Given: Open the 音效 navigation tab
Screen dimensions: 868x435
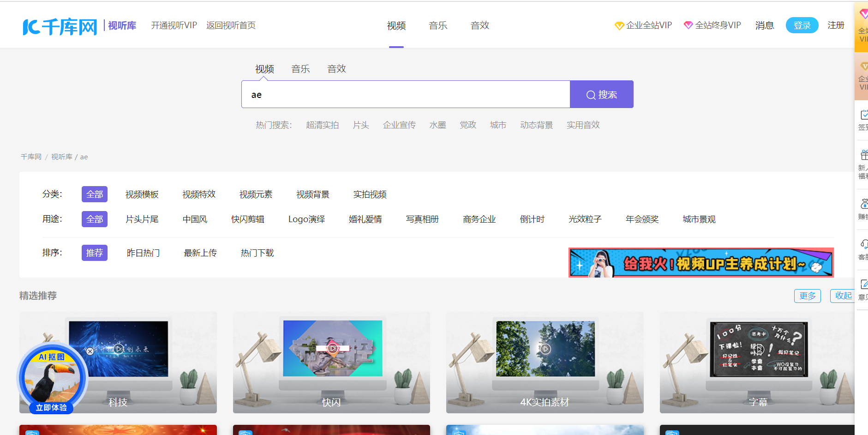Looking at the screenshot, I should tap(479, 25).
